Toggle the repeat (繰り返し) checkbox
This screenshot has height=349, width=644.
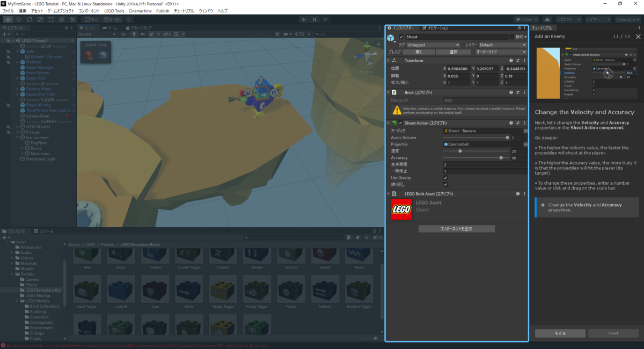pyautogui.click(x=445, y=185)
